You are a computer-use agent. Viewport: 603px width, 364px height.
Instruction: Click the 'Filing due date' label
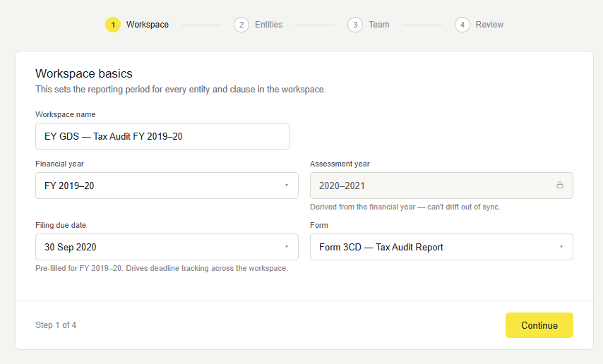[x=61, y=225]
